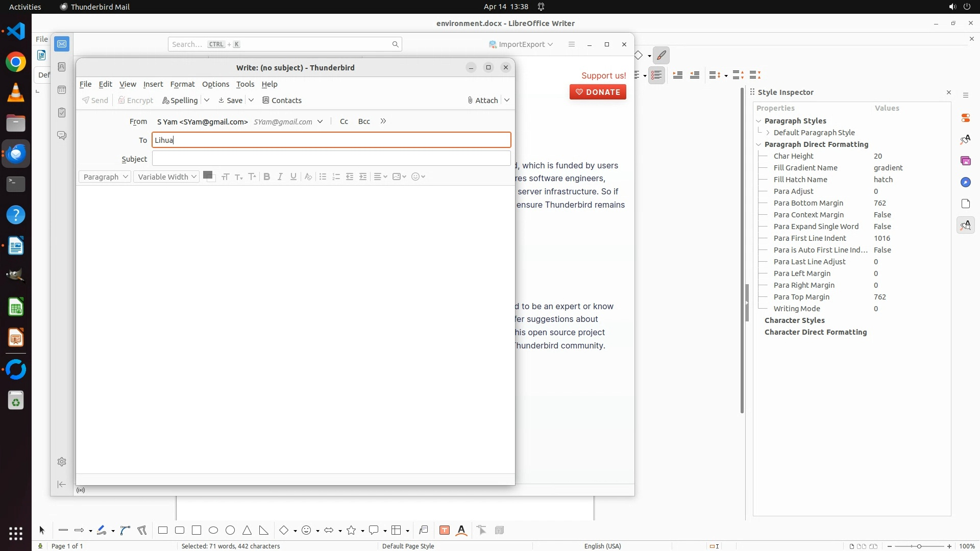Open the Format menu
The width and height of the screenshot is (980, 551).
(x=182, y=84)
